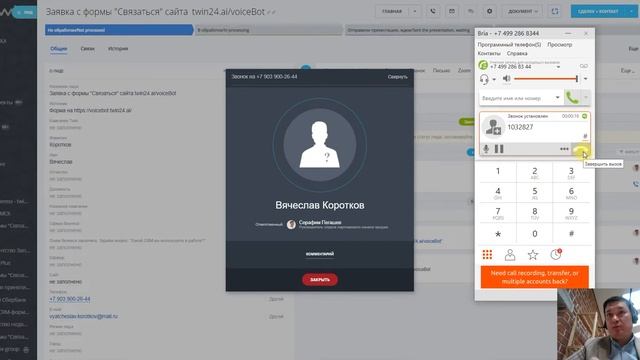
Task: Click the unknown contact avatar in popup
Action: click(x=320, y=144)
